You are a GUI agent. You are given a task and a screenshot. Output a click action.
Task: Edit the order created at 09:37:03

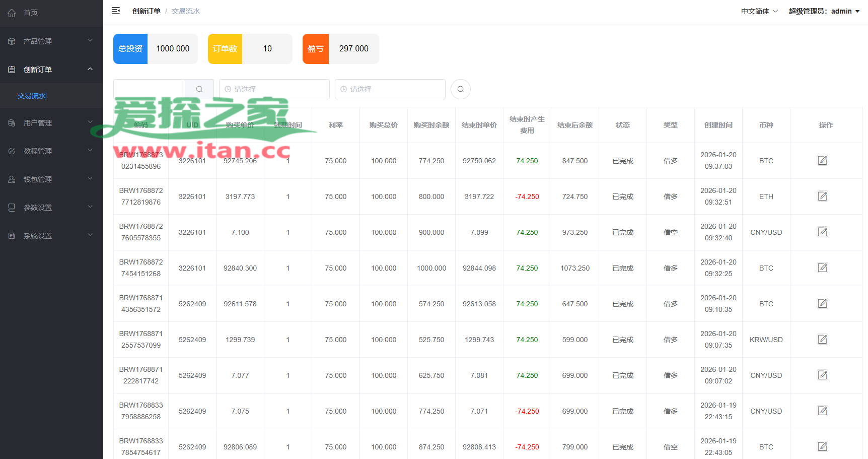coord(822,161)
